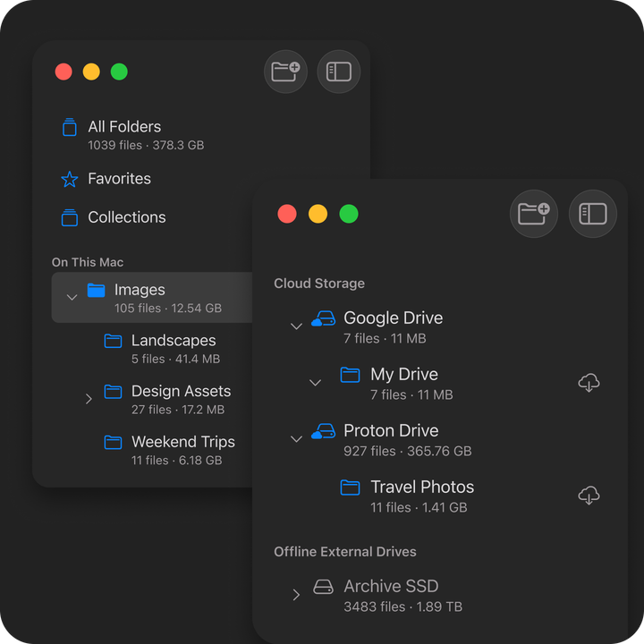Expand the Archive SSD chevron

pos(296,595)
